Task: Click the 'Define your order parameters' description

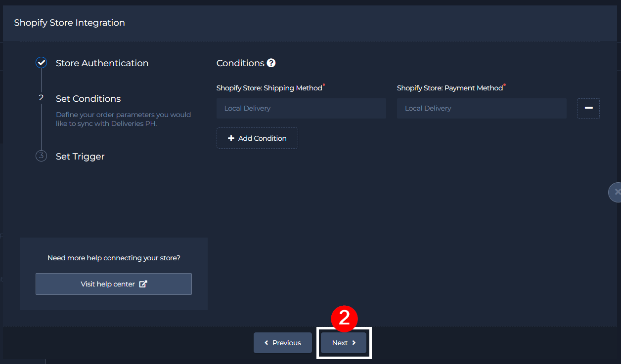Action: (x=123, y=119)
